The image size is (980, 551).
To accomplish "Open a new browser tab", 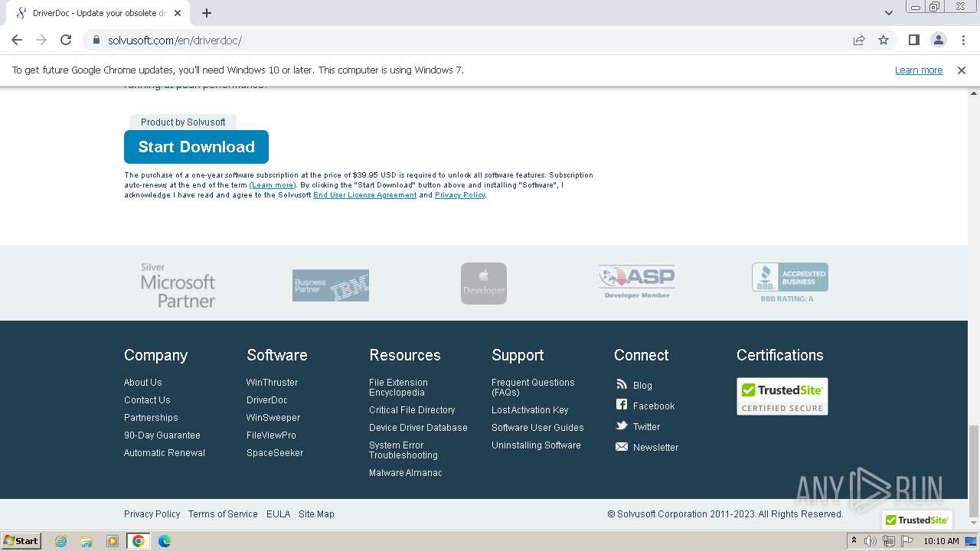I will click(207, 13).
